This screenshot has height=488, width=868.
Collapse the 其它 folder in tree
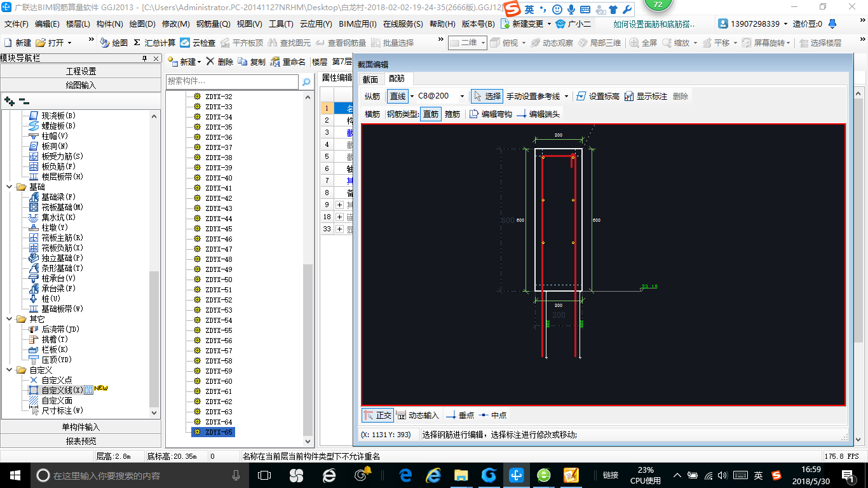(9, 319)
